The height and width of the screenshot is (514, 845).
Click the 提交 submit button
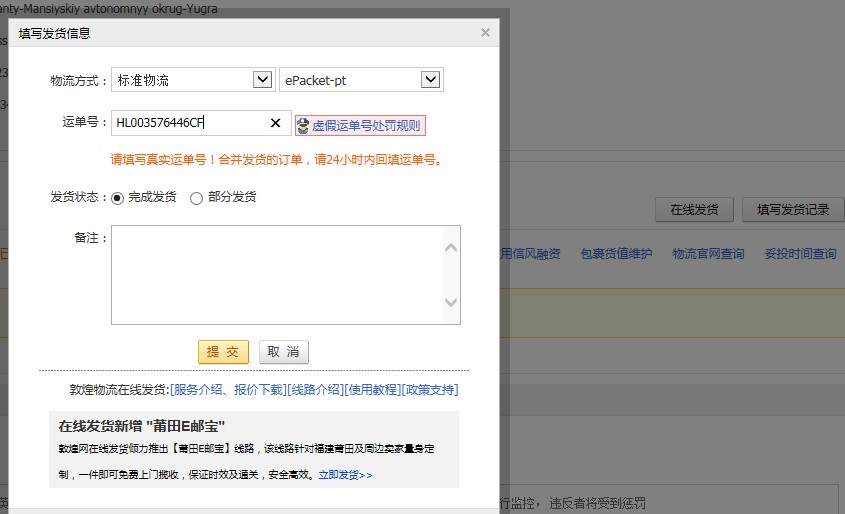click(x=222, y=352)
